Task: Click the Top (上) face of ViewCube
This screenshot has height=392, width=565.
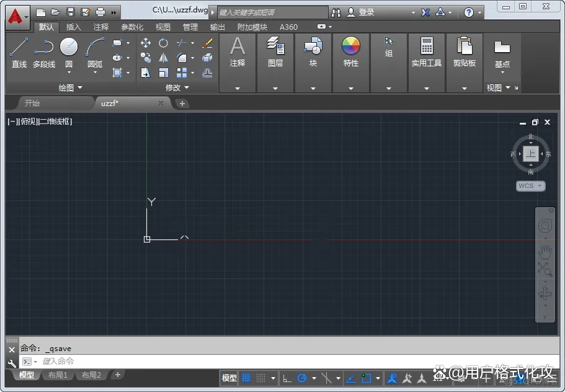Action: [x=531, y=154]
